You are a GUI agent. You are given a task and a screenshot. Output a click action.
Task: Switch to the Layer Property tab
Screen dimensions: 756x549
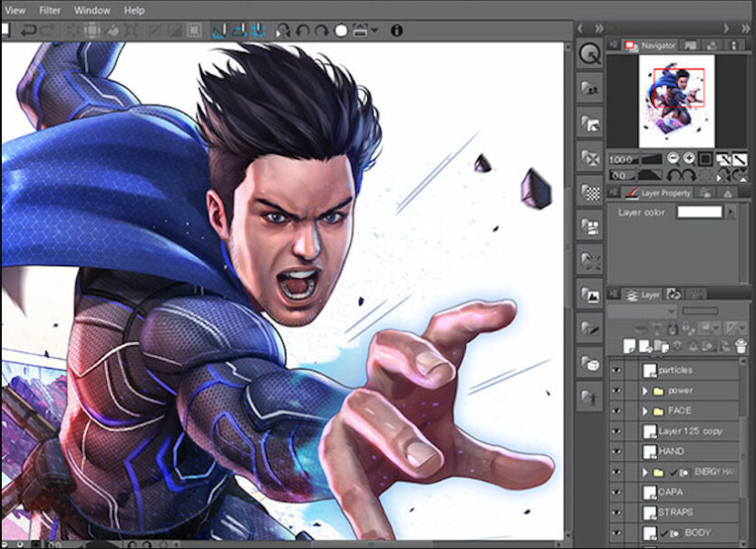[664, 192]
